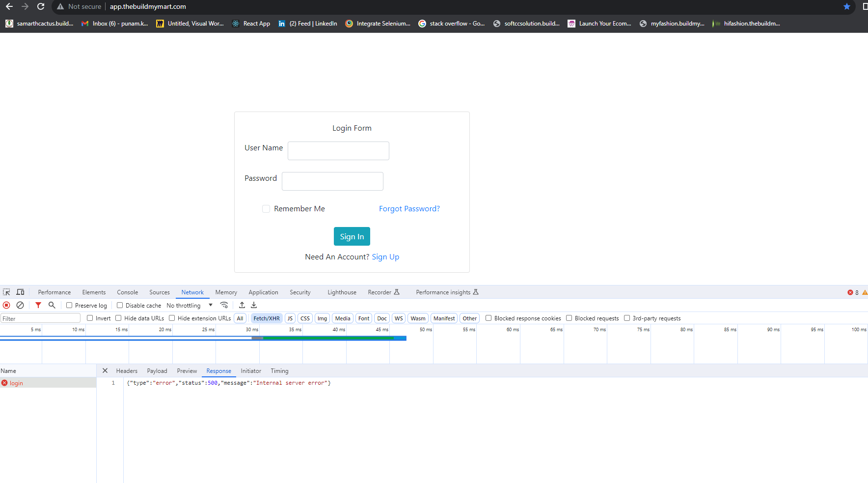Switch to the Console panel tab
The image size is (868, 483).
(x=128, y=292)
